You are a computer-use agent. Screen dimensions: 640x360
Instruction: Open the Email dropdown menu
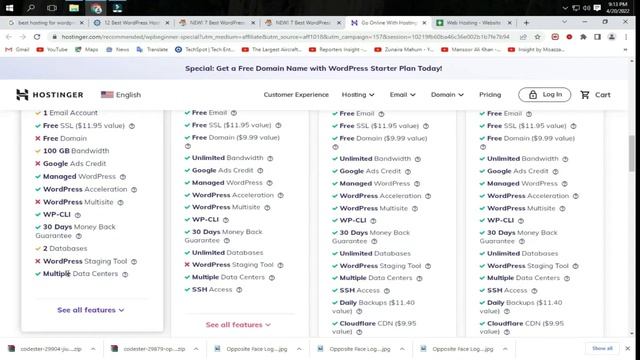[x=402, y=95]
